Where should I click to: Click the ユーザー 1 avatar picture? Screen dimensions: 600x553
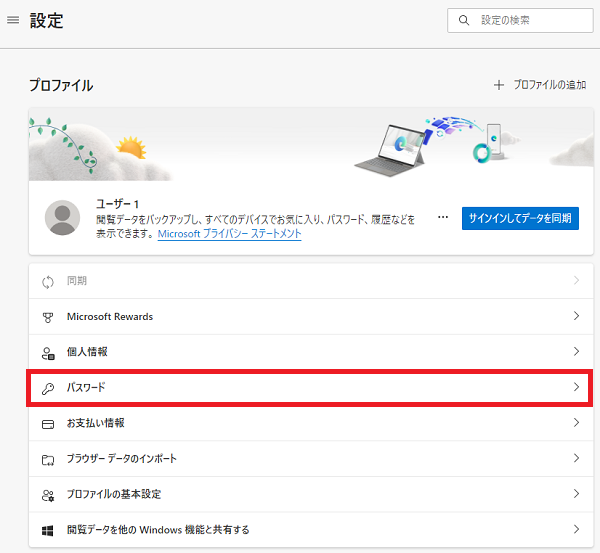(62, 218)
